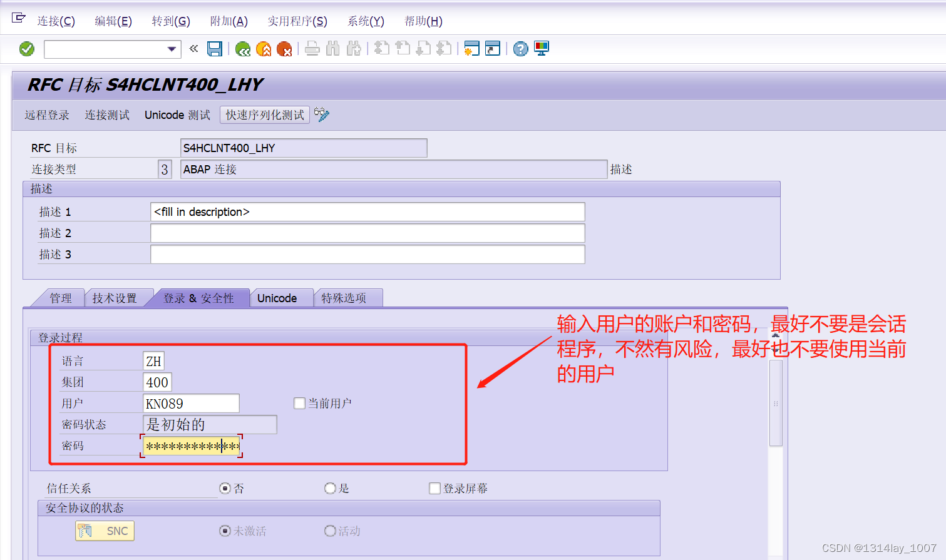Save the RFC destination
The width and height of the screenshot is (946, 560).
click(215, 49)
